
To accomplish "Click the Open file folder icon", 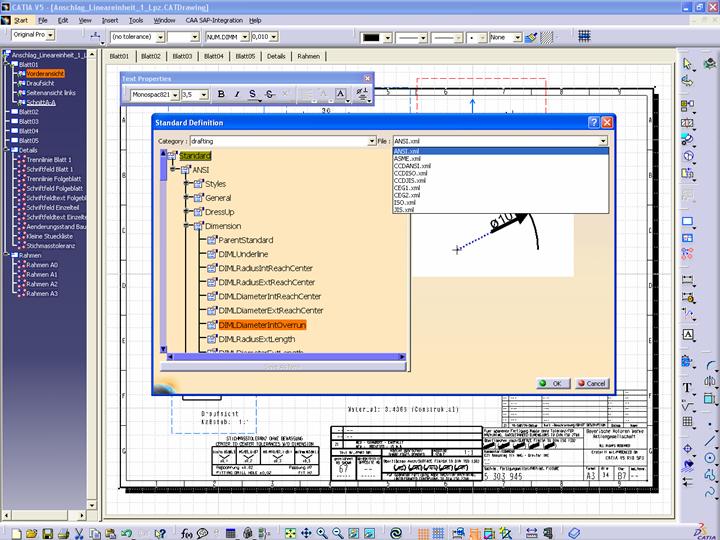I will [32, 533].
